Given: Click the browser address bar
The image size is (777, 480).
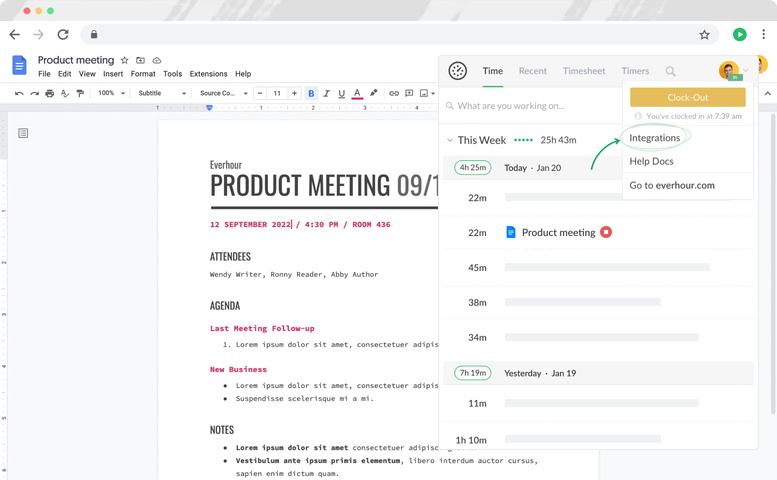Looking at the screenshot, I should click(399, 34).
